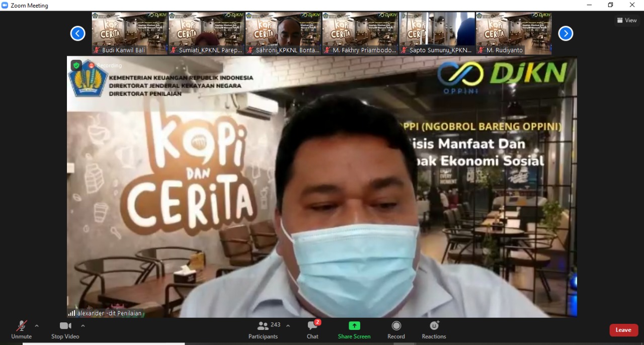Select Budi Kanwil Bali video thumbnail
The width and height of the screenshot is (644, 345).
coord(130,33)
